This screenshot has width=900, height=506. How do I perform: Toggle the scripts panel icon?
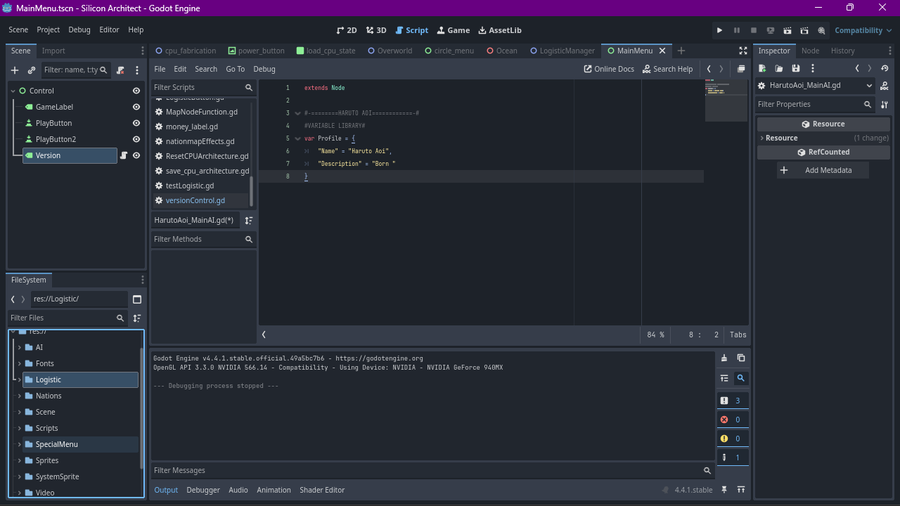coord(263,334)
